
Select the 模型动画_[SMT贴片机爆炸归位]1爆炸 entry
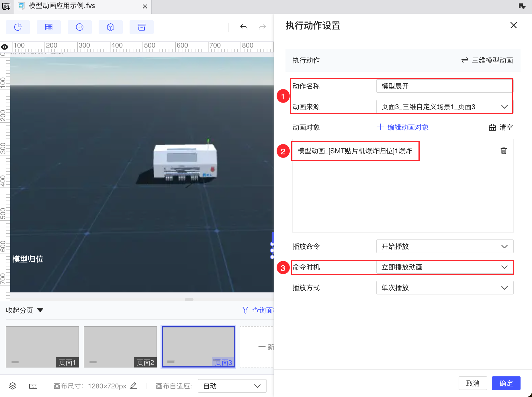click(x=355, y=151)
